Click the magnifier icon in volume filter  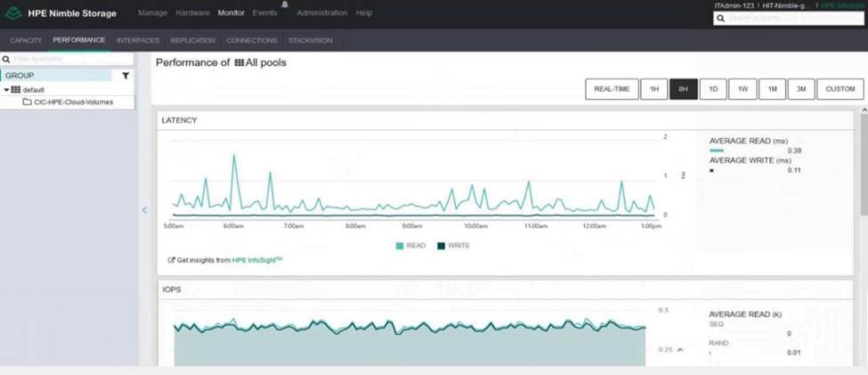coord(8,59)
